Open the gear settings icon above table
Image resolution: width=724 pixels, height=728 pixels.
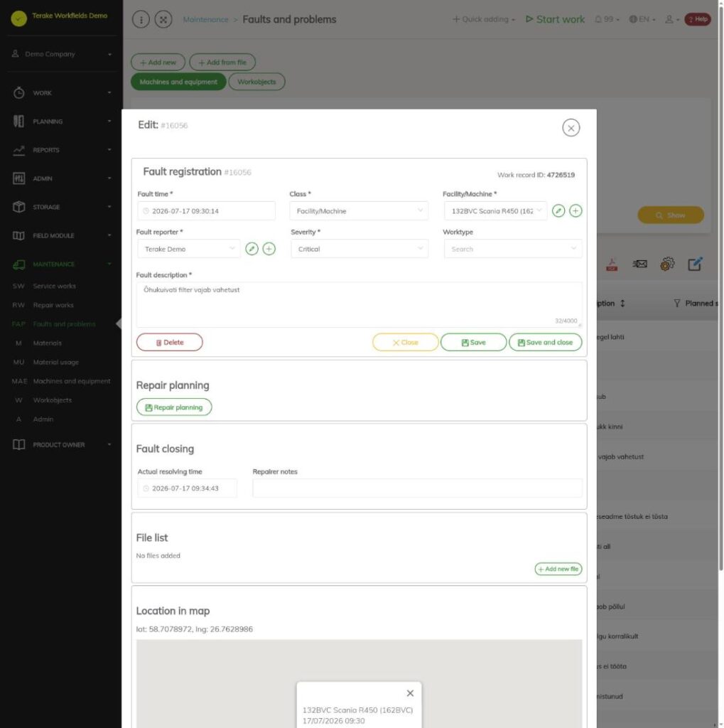(x=667, y=264)
